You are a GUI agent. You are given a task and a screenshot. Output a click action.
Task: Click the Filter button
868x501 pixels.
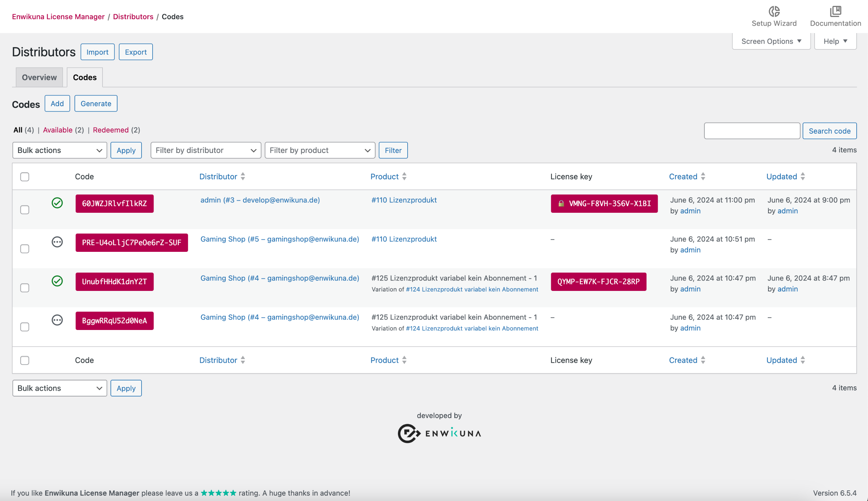tap(393, 150)
